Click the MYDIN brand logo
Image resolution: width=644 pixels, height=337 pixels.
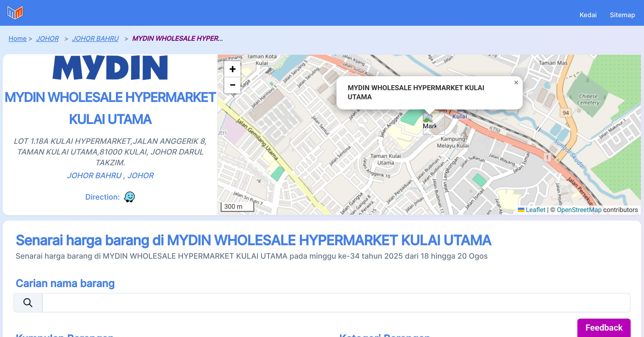click(x=110, y=68)
